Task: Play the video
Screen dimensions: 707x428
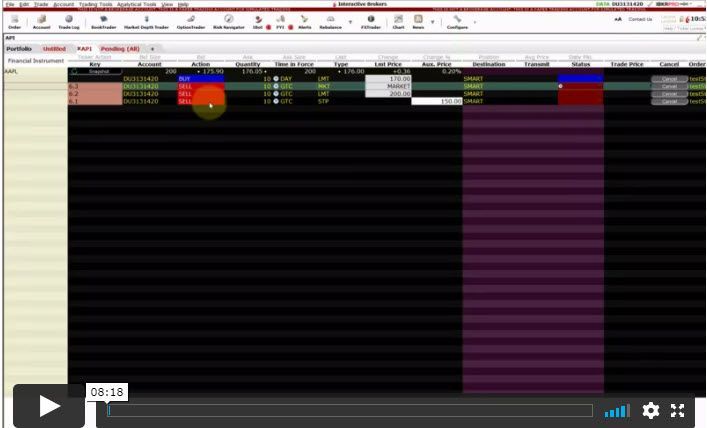Action: (x=49, y=406)
